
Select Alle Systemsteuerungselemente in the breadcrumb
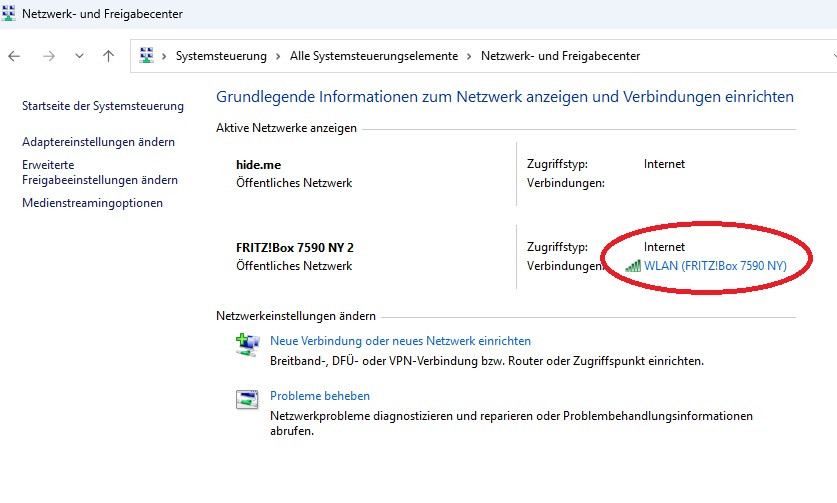pos(373,56)
